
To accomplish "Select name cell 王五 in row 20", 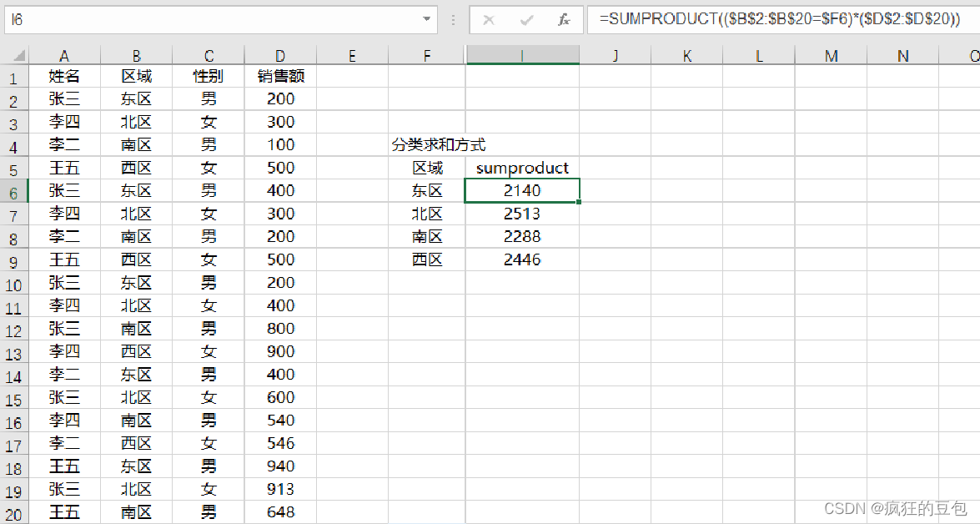I will [64, 513].
